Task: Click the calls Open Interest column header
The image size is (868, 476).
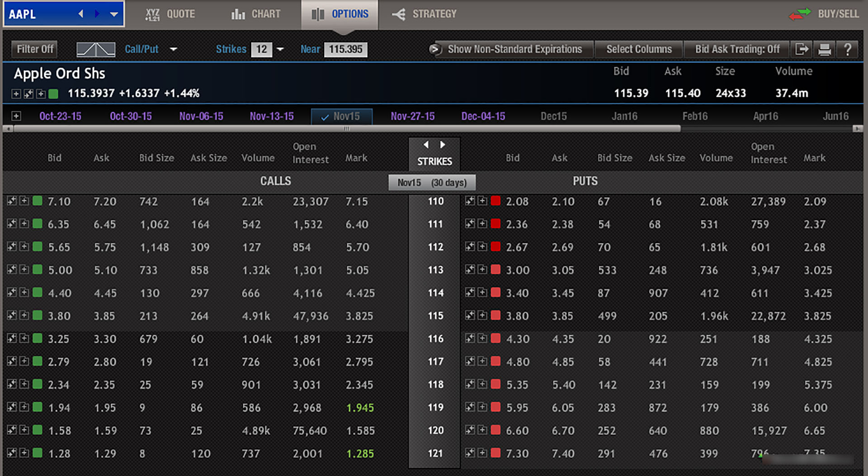Action: coord(310,153)
